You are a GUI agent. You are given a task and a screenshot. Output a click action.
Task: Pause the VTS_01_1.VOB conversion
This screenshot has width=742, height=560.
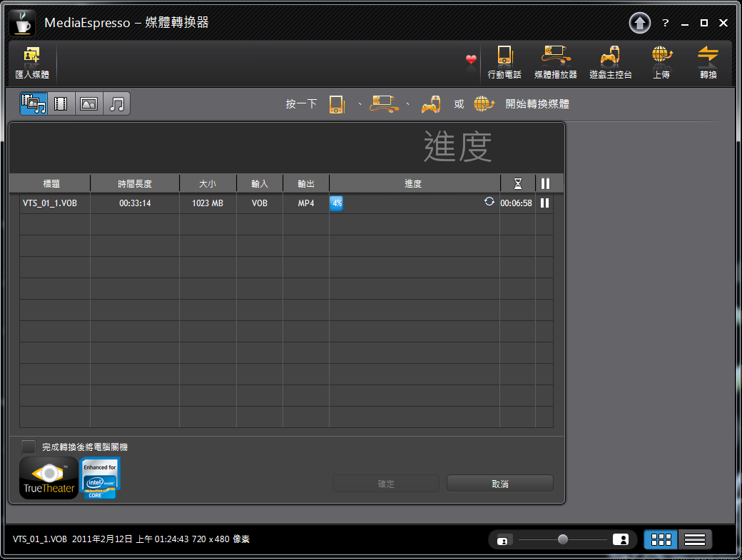click(x=544, y=203)
